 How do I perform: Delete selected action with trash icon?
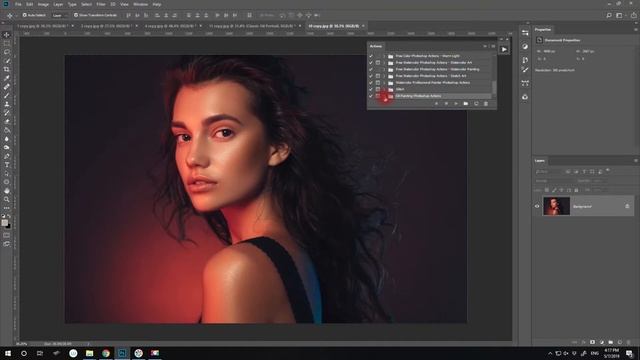click(486, 104)
